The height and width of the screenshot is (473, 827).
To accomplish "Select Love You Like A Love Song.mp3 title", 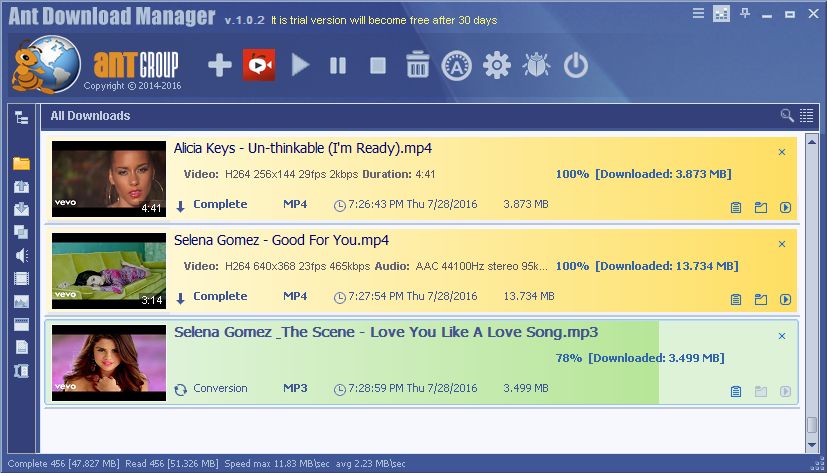I will click(386, 332).
